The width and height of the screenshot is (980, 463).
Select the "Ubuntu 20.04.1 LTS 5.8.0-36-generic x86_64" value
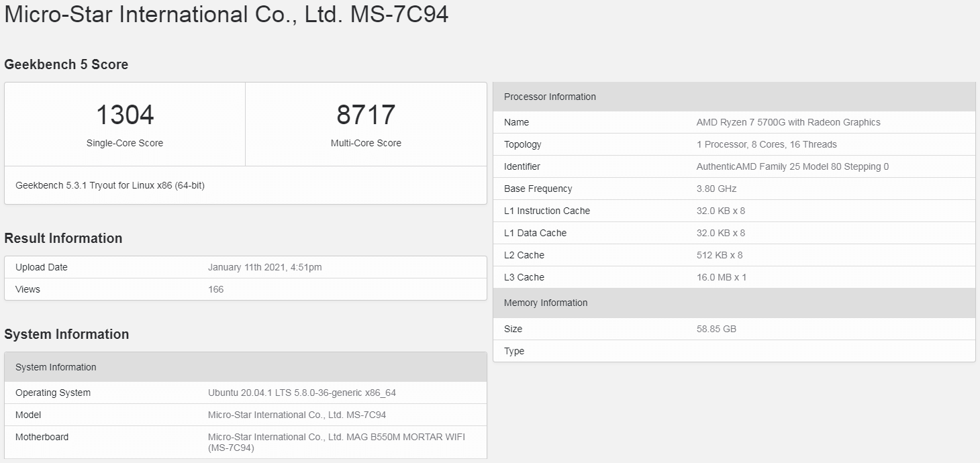[x=302, y=393]
